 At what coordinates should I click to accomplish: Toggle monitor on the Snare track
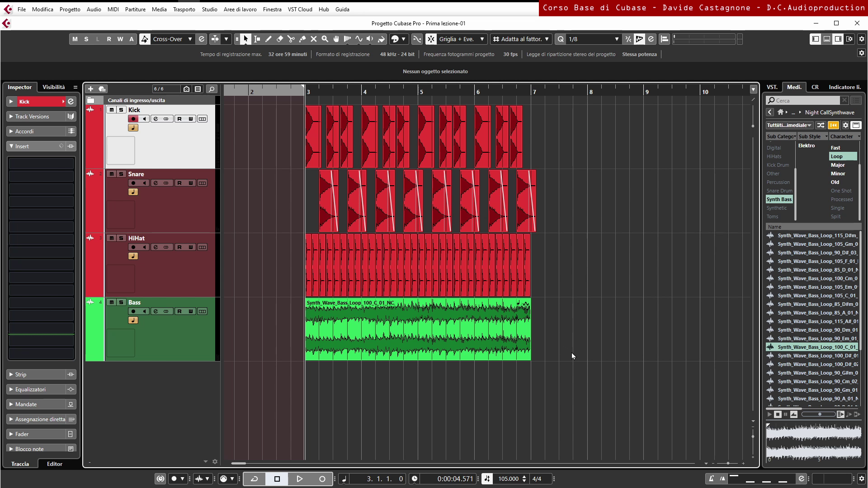[144, 183]
